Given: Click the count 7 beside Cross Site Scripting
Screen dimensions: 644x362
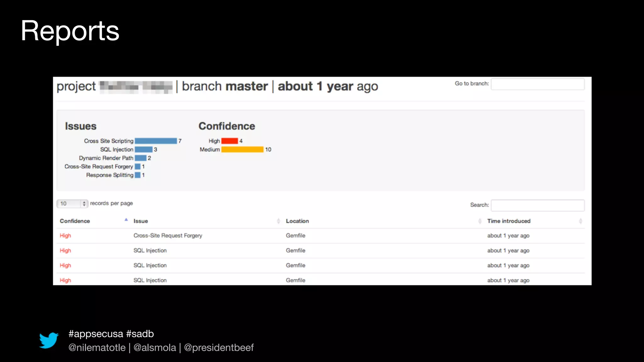Looking at the screenshot, I should coord(180,141).
